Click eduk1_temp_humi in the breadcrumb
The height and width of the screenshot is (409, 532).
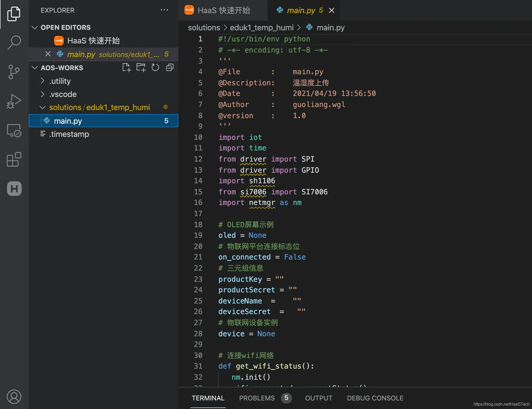[262, 27]
